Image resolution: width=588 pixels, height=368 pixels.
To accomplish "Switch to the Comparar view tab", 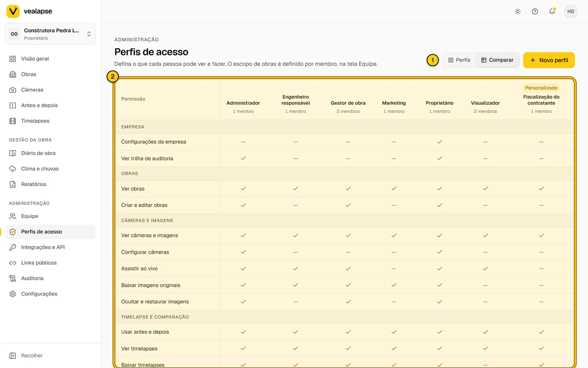I will [497, 60].
